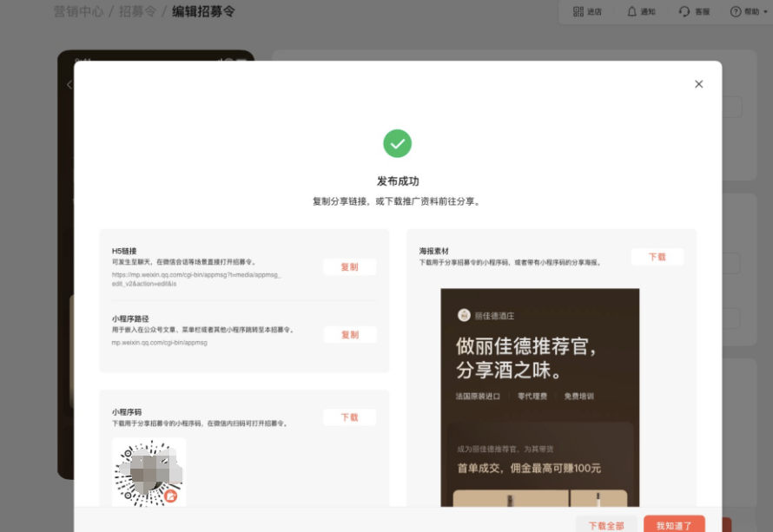Screen dimensions: 773x532
Task: Open the 营销中心 breadcrumb link
Action: click(78, 11)
